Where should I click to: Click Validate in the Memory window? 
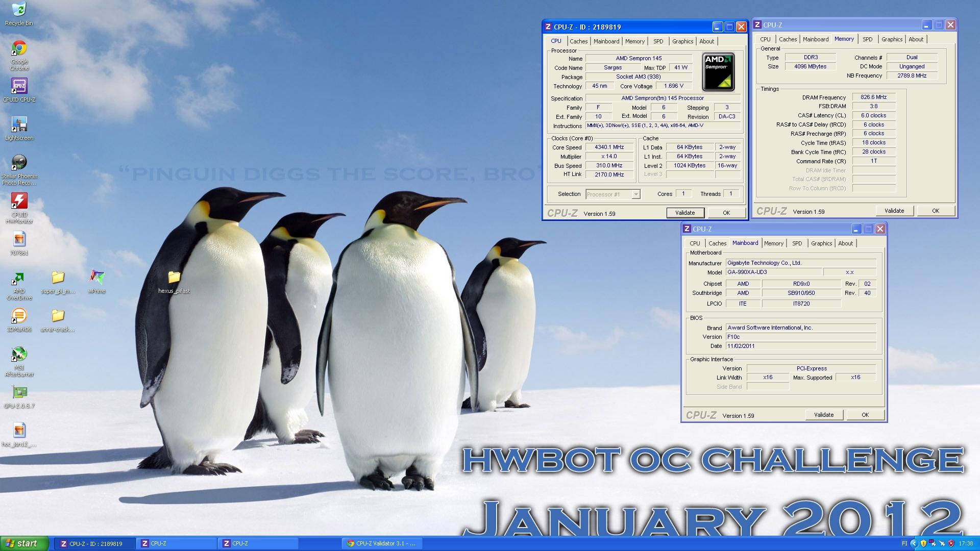click(x=894, y=211)
